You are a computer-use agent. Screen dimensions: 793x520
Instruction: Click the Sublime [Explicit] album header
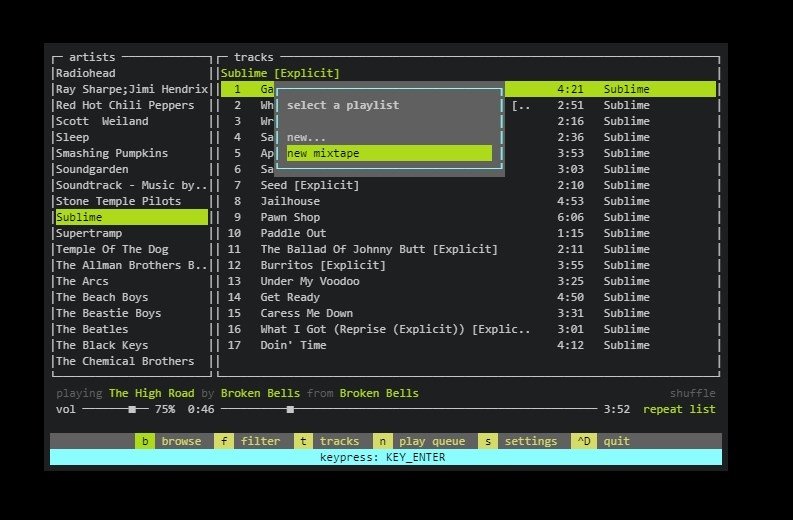280,73
